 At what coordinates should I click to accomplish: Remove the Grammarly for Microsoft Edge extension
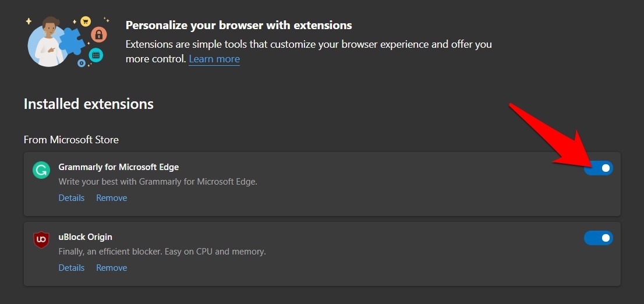click(111, 198)
